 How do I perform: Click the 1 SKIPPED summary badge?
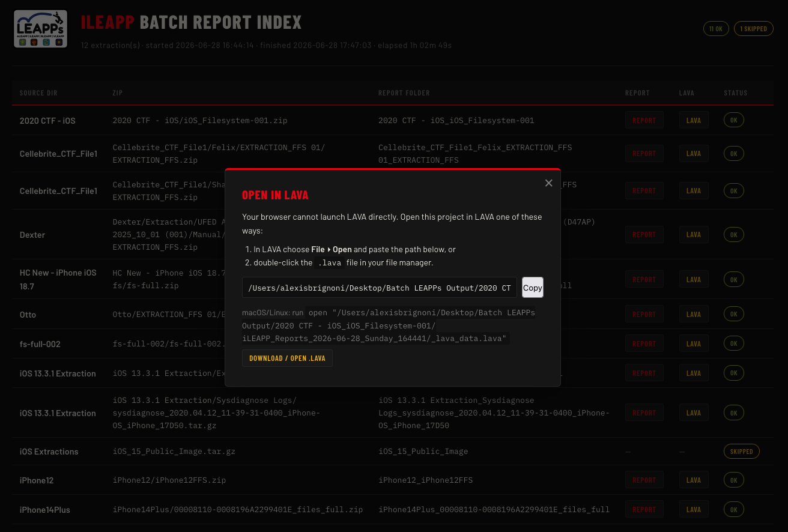coord(753,28)
